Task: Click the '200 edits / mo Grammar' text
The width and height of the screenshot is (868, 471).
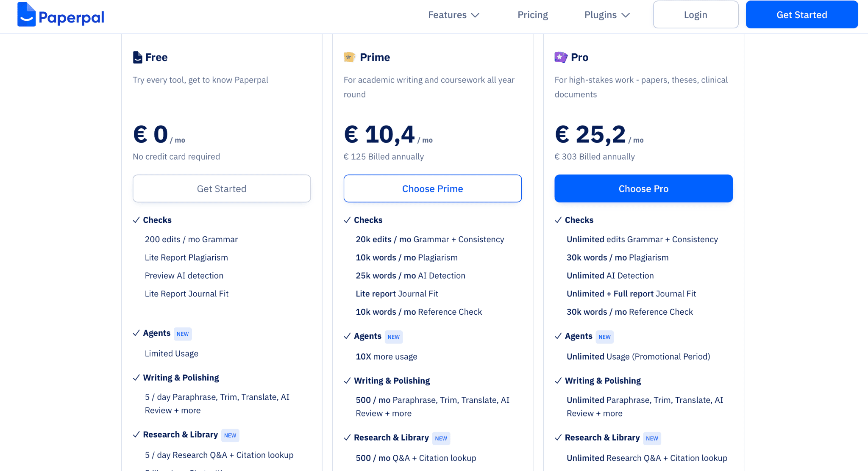Action: click(191, 239)
